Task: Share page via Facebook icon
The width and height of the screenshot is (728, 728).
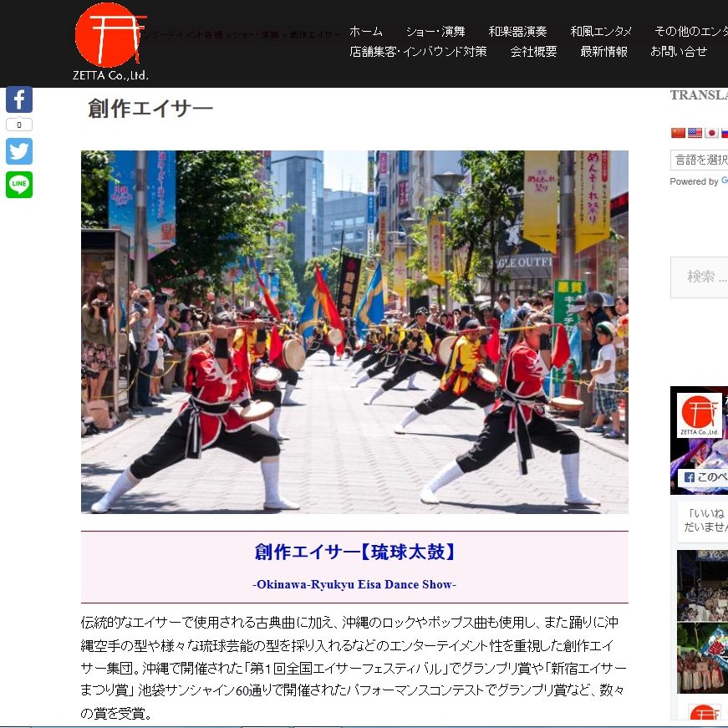Action: pos(19,99)
